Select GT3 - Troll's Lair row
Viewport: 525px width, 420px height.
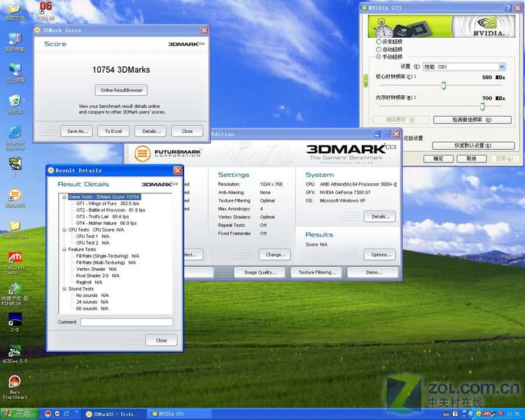[102, 217]
